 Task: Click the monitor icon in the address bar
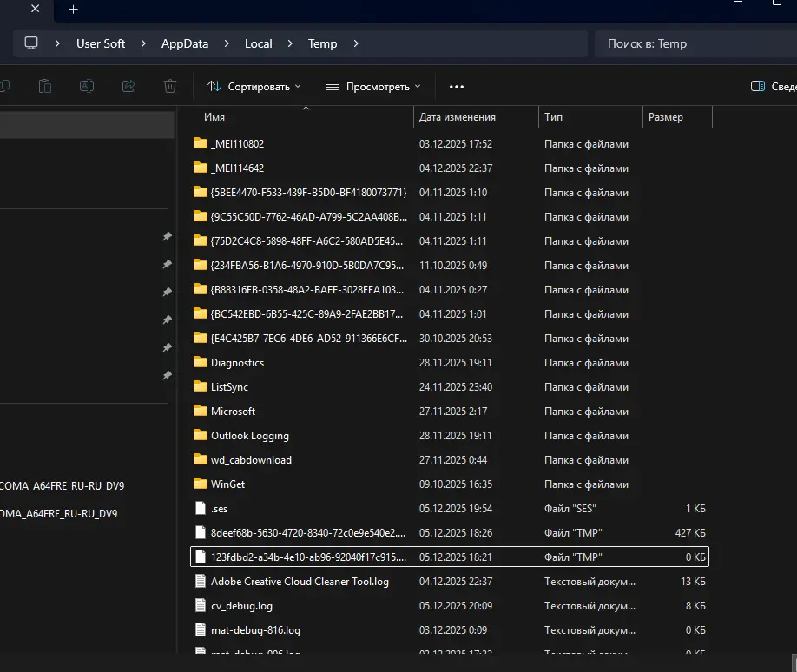coord(31,43)
